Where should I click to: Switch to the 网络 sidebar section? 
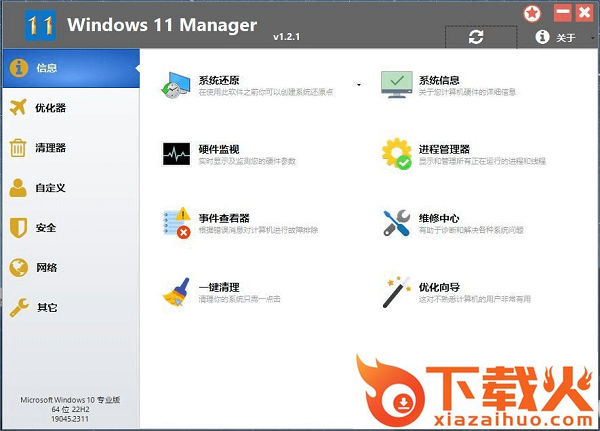tap(71, 268)
